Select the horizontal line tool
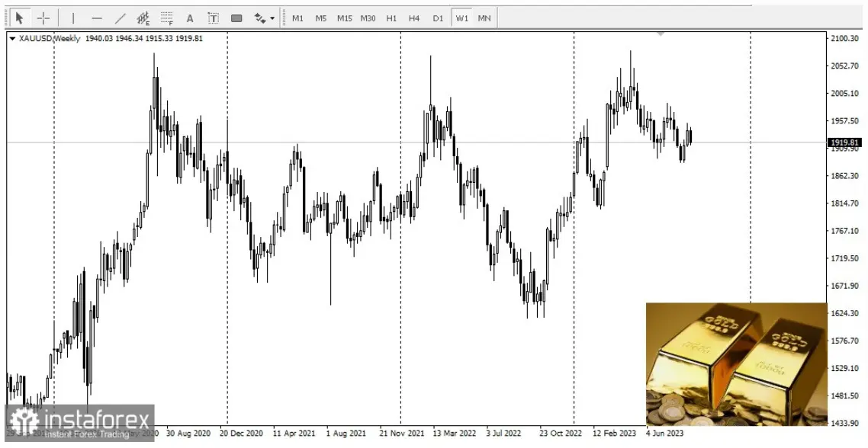 [x=97, y=18]
